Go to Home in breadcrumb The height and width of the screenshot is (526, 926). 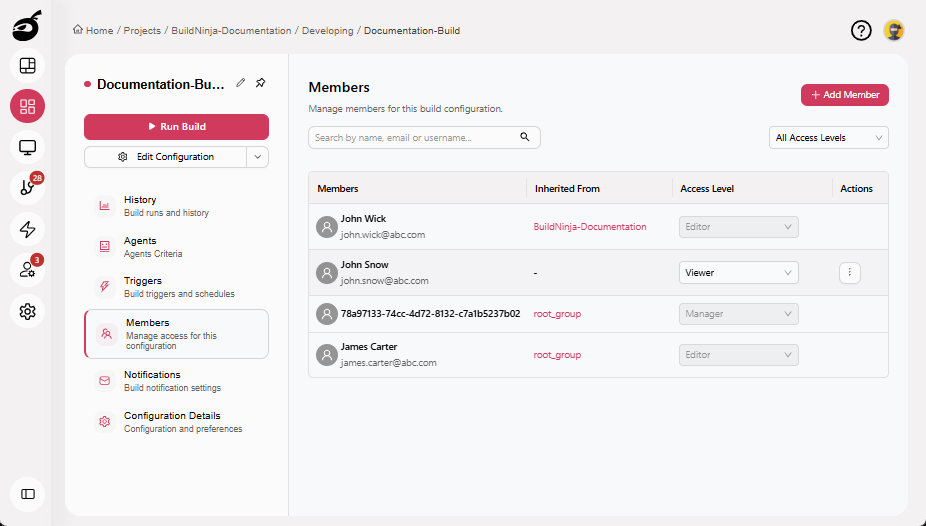pos(99,31)
